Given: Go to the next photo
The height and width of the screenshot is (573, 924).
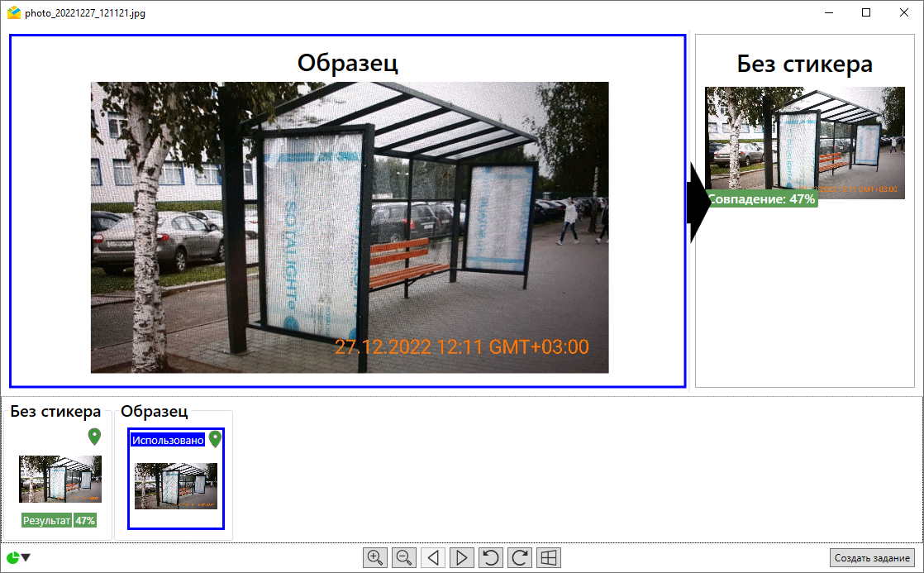Looking at the screenshot, I should (x=462, y=558).
